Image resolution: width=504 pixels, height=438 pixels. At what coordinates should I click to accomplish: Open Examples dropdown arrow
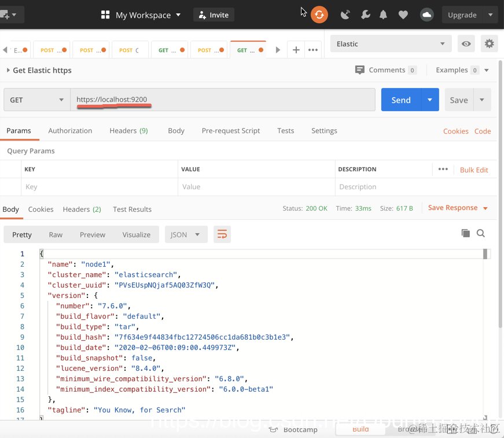coord(486,70)
